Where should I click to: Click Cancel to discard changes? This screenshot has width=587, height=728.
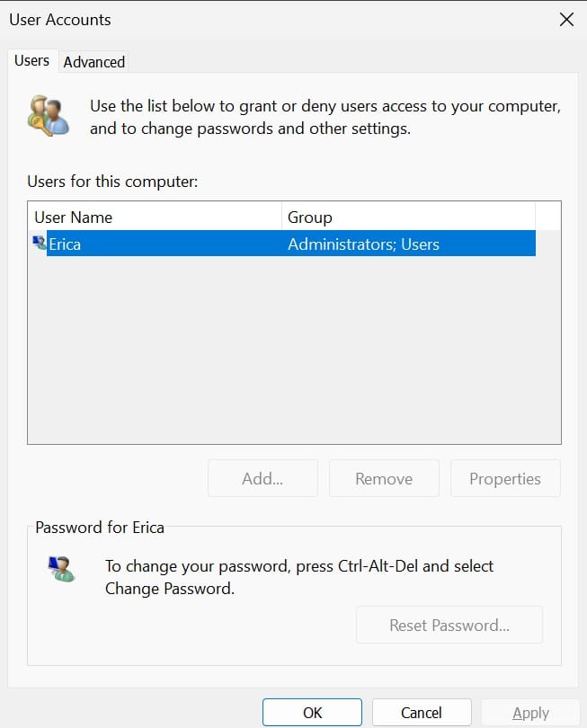tap(422, 712)
